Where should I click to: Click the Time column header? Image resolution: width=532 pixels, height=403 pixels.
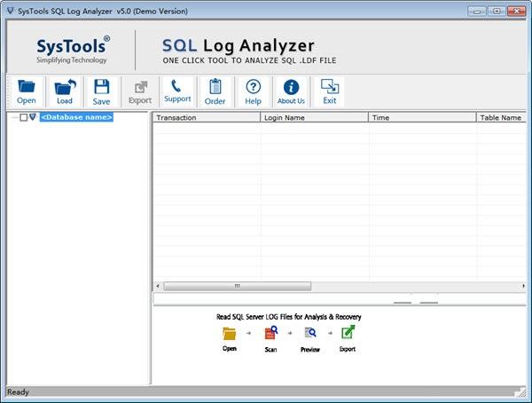[421, 117]
